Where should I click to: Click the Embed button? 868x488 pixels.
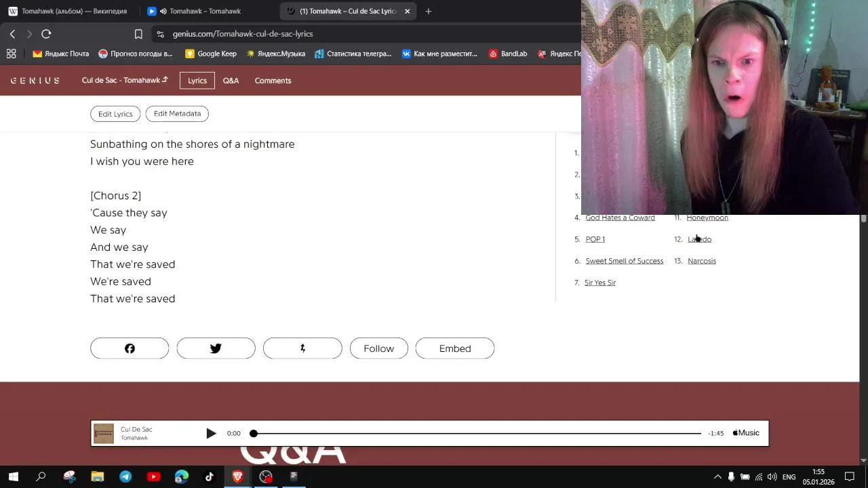click(x=455, y=348)
